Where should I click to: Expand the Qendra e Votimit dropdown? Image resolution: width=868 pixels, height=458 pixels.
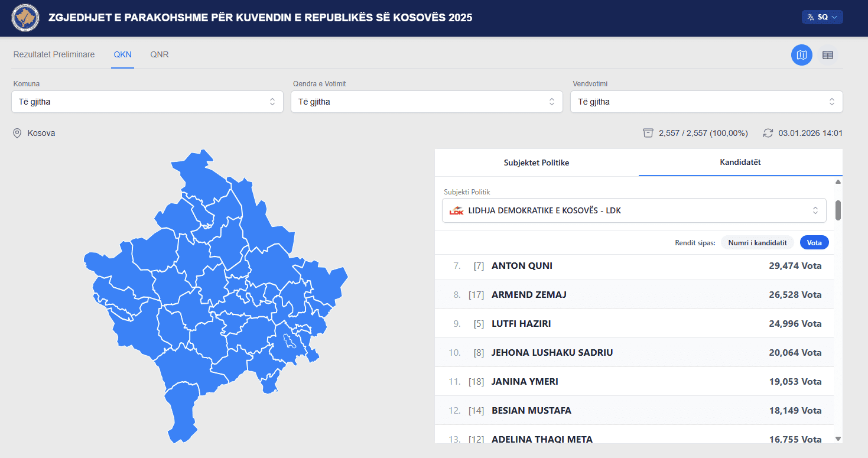(426, 102)
